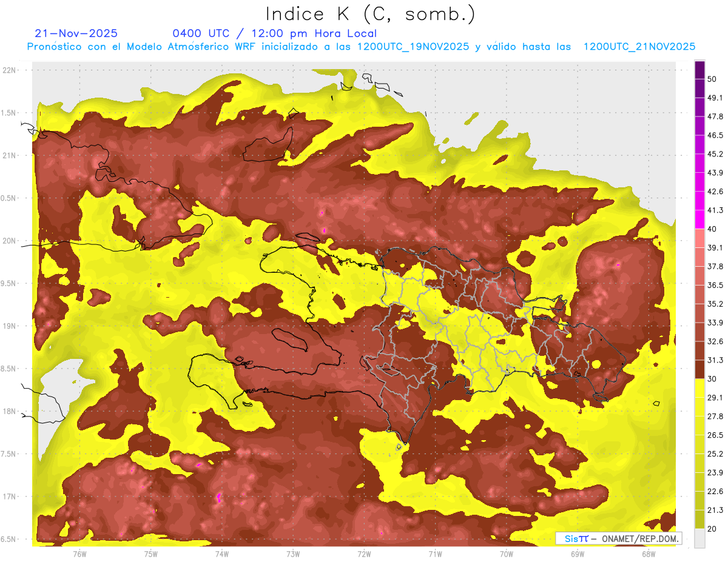Screen dimensions: 728x562
Task: Pick the dark brown colorbar swatch between 30 and 31.3
Action: coord(700,369)
